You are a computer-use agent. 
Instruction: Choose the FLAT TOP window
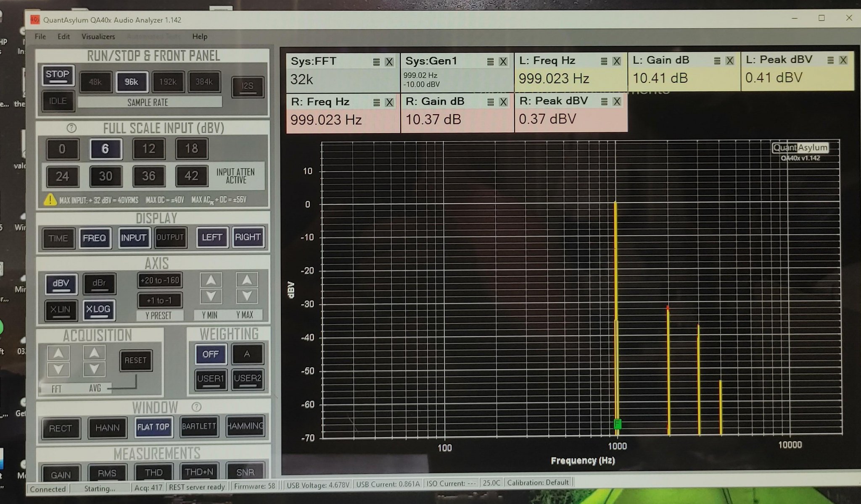[153, 427]
